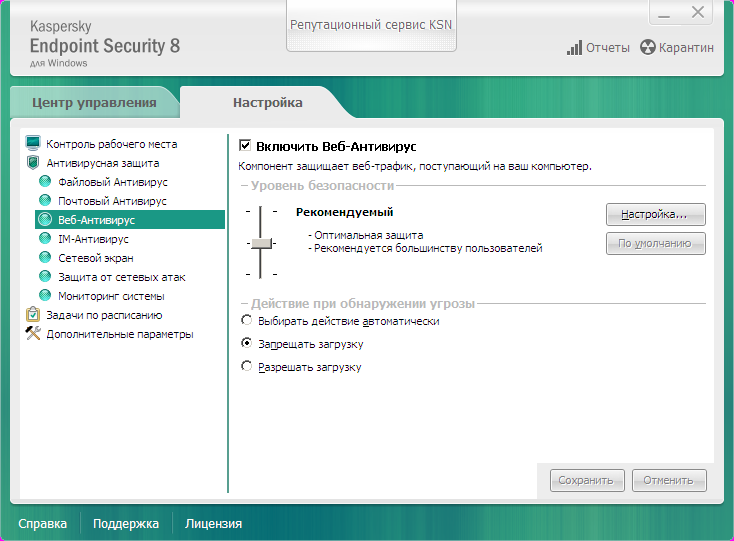Viewport: 734px width, 541px height.
Task: Click the Отменить button
Action: pos(669,481)
